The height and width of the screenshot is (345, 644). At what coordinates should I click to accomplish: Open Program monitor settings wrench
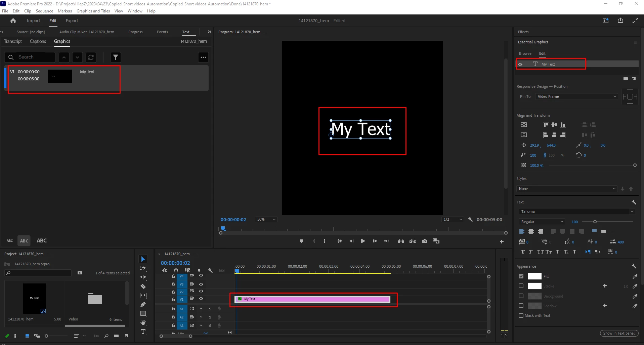(470, 219)
